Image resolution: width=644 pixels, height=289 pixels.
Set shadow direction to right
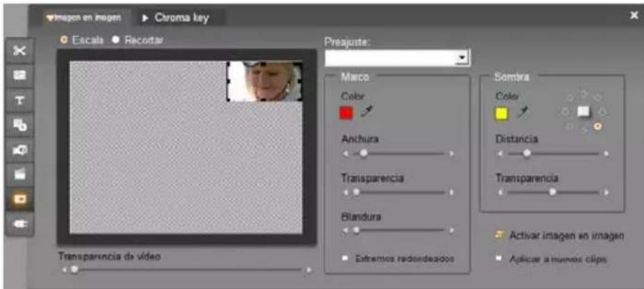tap(602, 112)
